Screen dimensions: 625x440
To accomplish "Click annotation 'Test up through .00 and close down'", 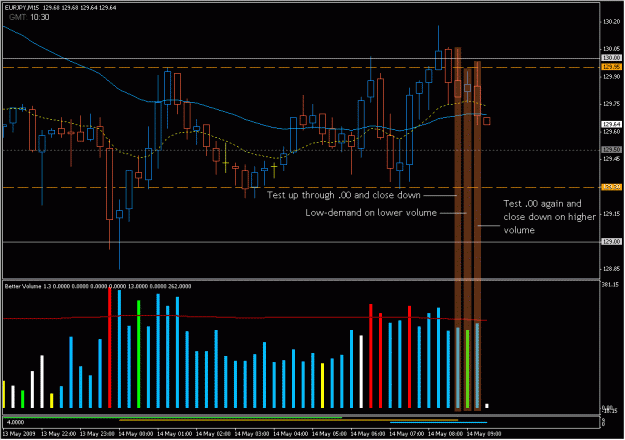I will coord(344,195).
